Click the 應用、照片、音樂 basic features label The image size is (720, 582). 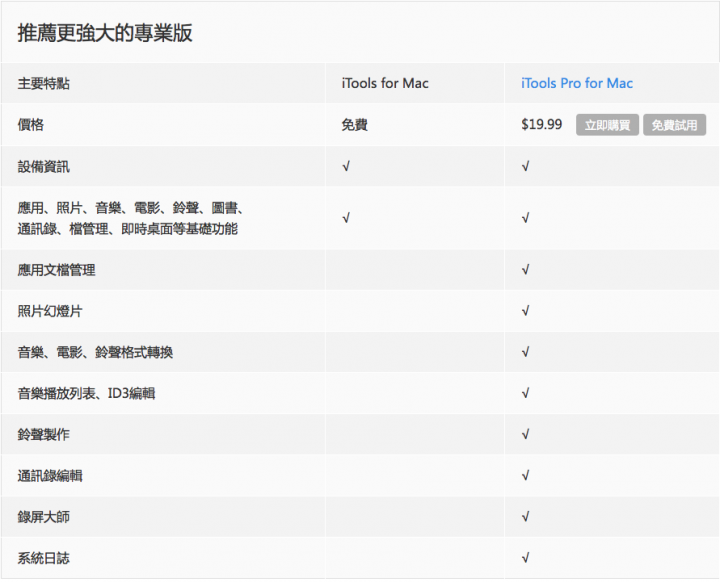(130, 218)
